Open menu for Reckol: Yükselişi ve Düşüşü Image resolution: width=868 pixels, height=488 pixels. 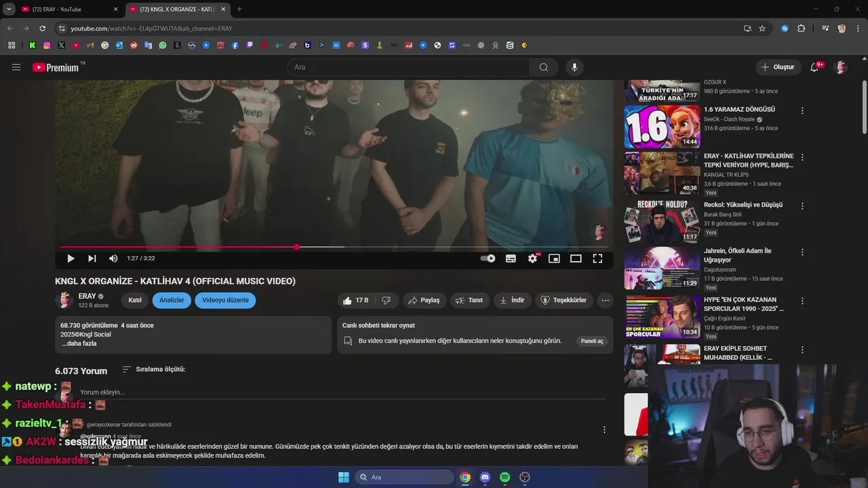tap(802, 206)
